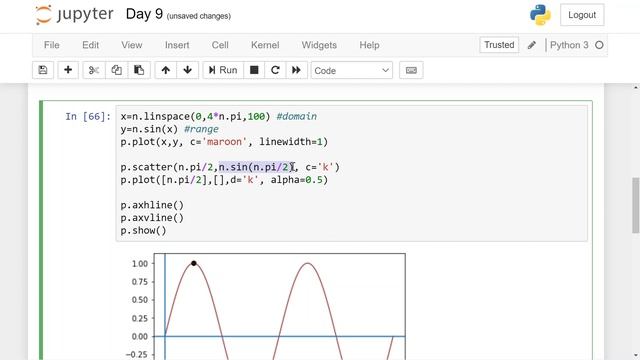Click the pencil edit mode icon
640x360 pixels.
[x=531, y=45]
